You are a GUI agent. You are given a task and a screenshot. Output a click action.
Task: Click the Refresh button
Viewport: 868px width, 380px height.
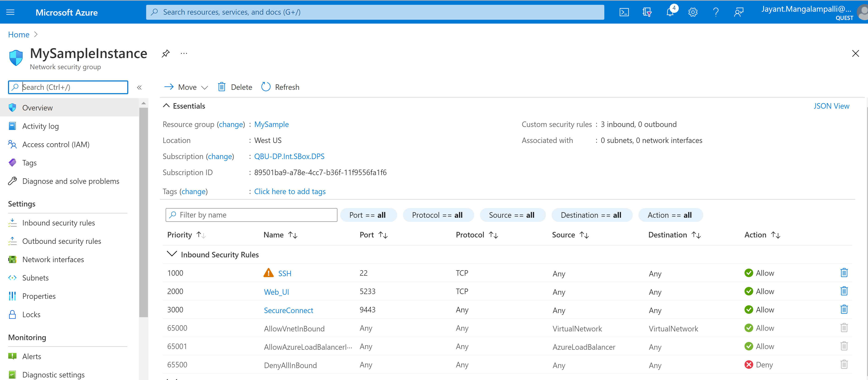tap(280, 87)
